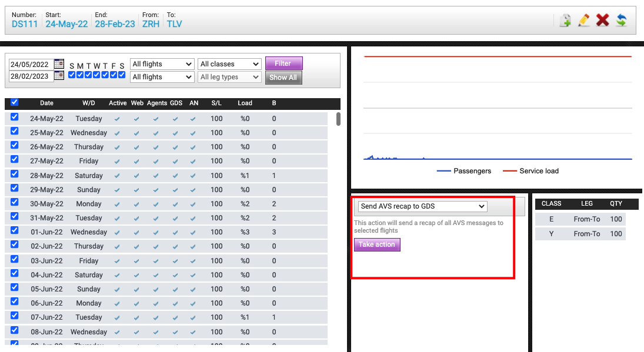The width and height of the screenshot is (644, 352).
Task: Click the E class From-To row
Action: pyautogui.click(x=580, y=219)
